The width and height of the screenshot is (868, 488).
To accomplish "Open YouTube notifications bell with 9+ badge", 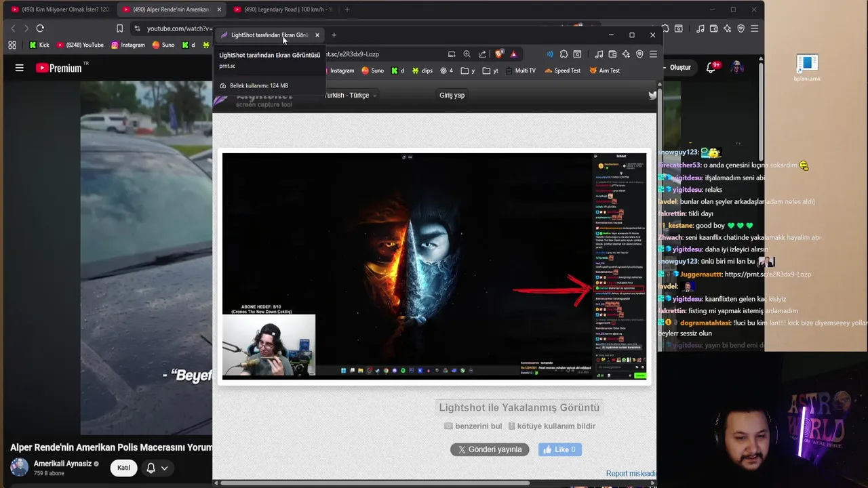I will 713,67.
